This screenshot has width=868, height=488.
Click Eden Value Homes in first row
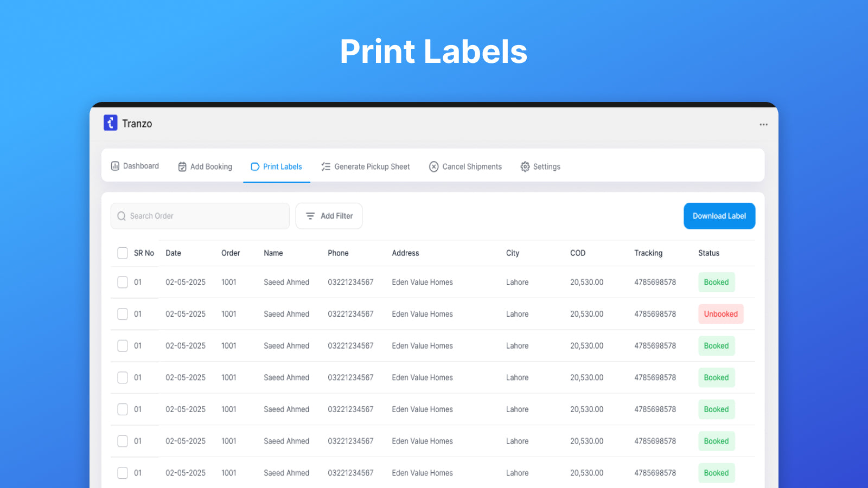pyautogui.click(x=423, y=282)
